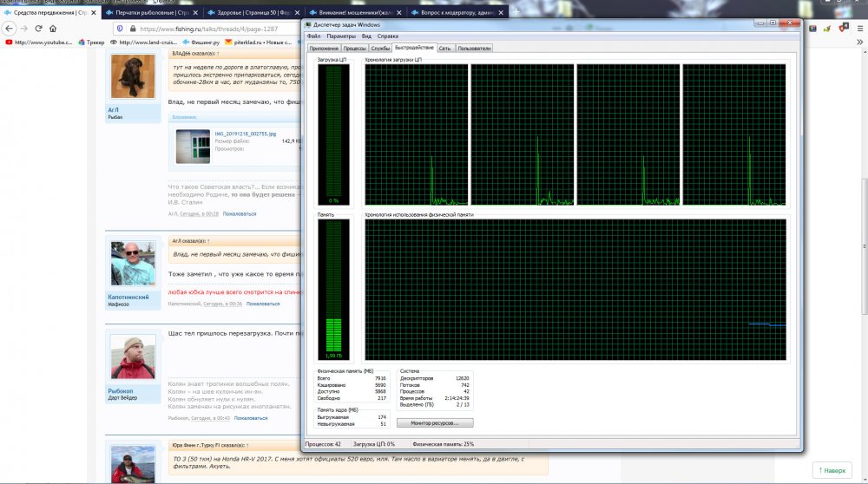Click the CPU load gauge "Загрузка ЦП"

(333, 134)
